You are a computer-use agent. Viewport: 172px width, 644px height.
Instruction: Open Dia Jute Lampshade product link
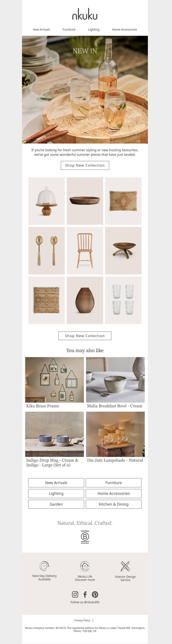click(x=115, y=460)
